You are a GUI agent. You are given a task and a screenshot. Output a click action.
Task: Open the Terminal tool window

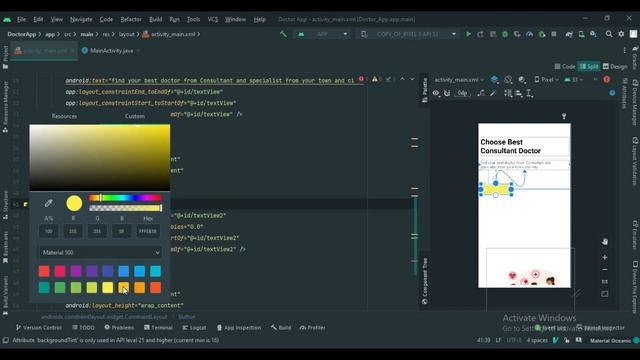[158, 327]
